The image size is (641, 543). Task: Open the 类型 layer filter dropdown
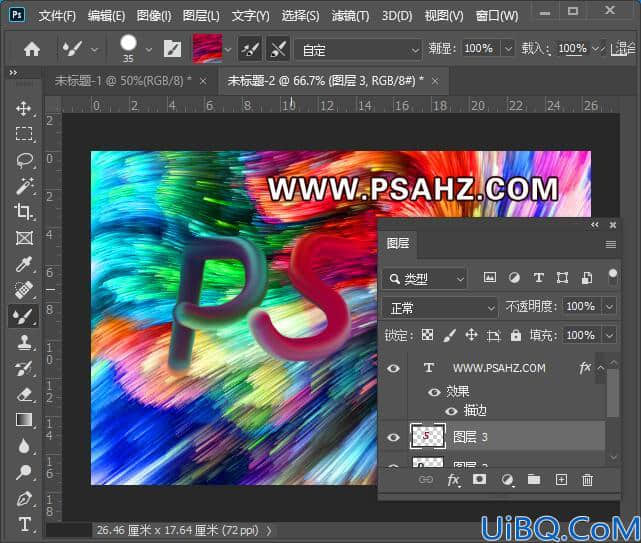(424, 279)
